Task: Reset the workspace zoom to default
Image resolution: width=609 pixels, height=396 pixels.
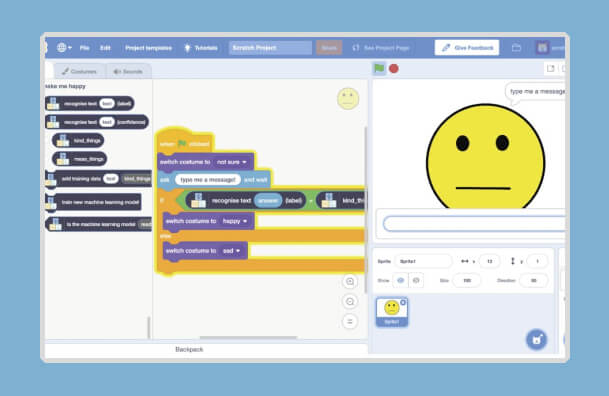Action: click(x=350, y=321)
